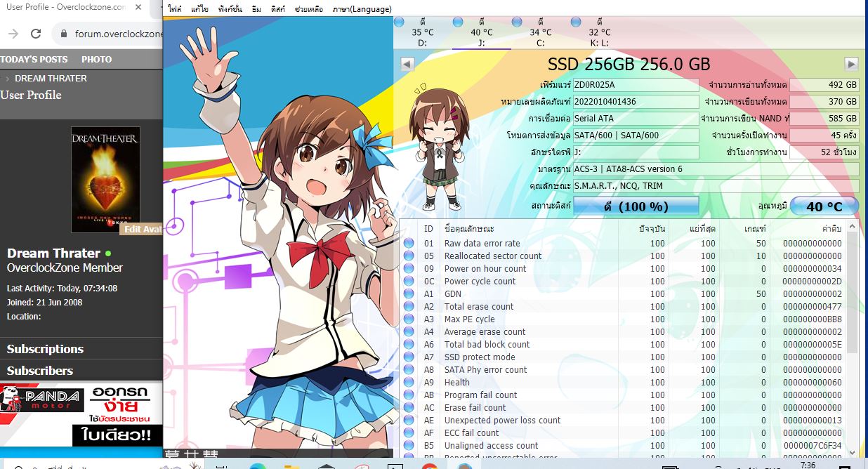Click status orb for Raw data error rate
The width and height of the screenshot is (868, 469).
[409, 244]
